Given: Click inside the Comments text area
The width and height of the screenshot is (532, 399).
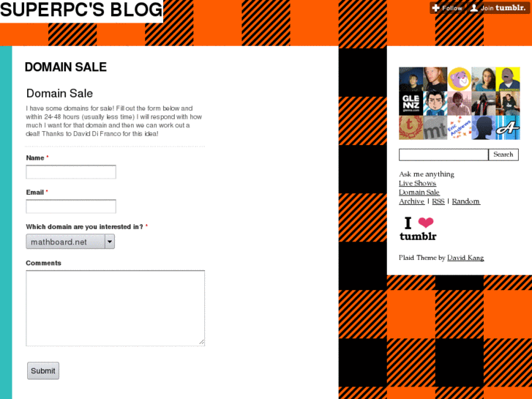Looking at the screenshot, I should (x=116, y=308).
